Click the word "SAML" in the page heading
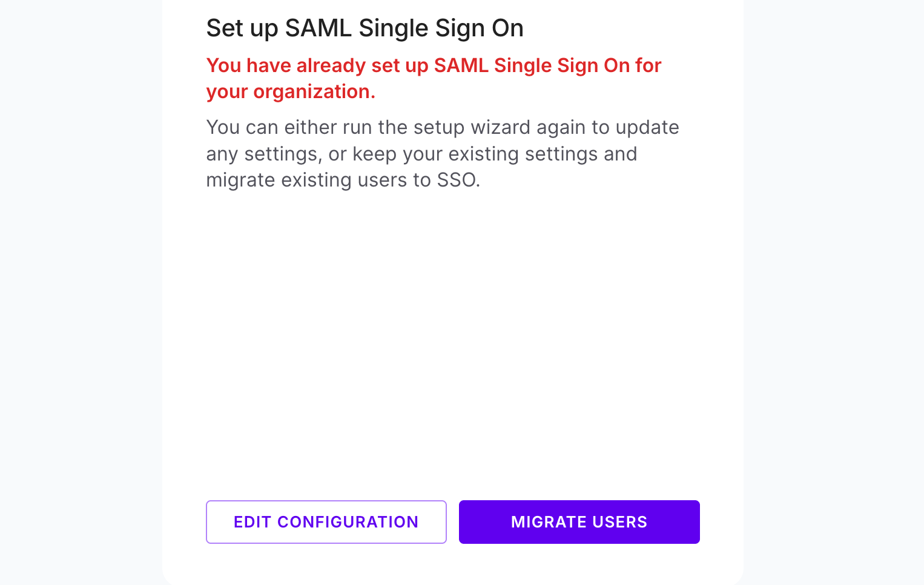This screenshot has height=585, width=924. (x=318, y=28)
